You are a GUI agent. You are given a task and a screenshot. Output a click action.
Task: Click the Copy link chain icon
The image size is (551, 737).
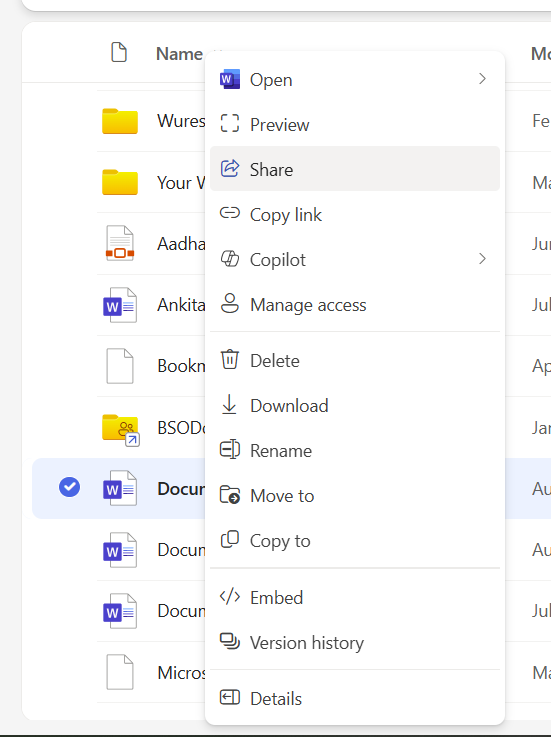tap(230, 213)
